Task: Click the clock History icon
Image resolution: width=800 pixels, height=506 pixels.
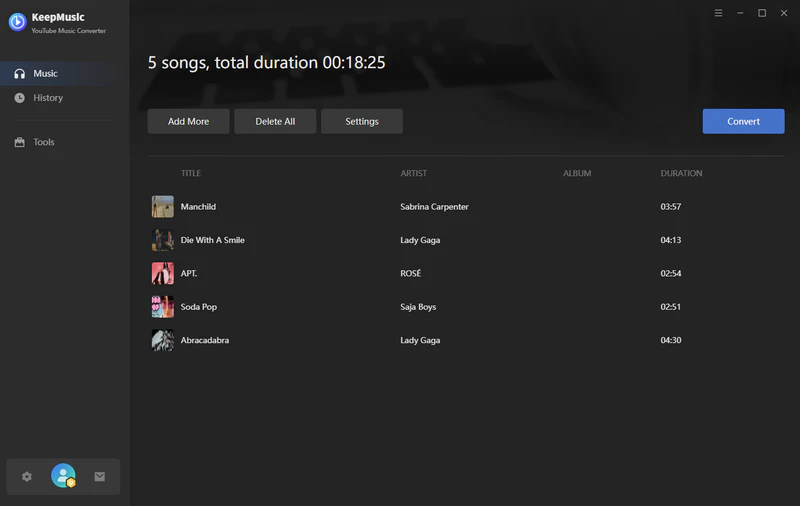Action: 19,97
